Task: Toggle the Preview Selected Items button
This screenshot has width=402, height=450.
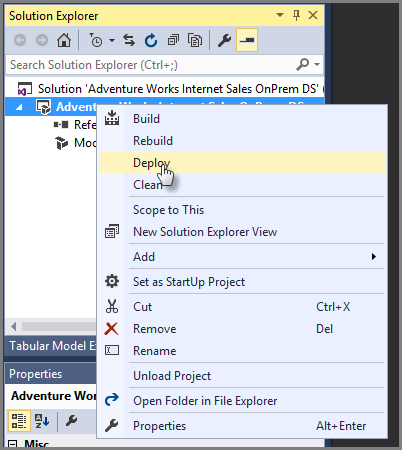Action: click(247, 40)
